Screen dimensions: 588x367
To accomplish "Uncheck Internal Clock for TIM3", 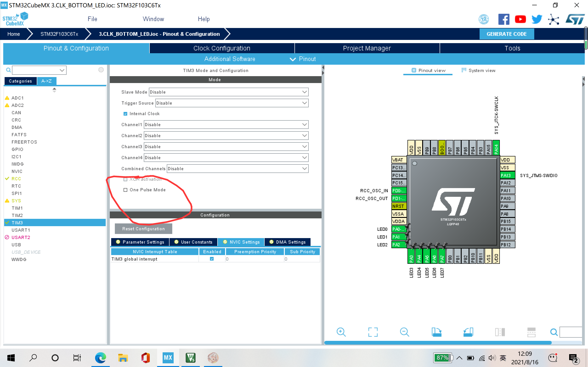I will point(125,114).
